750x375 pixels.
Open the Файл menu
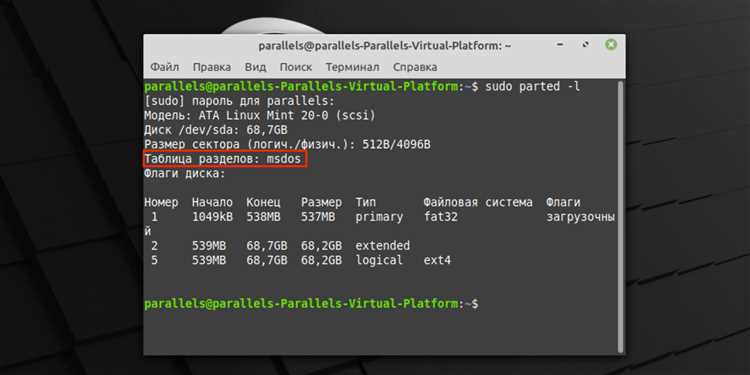(x=165, y=67)
